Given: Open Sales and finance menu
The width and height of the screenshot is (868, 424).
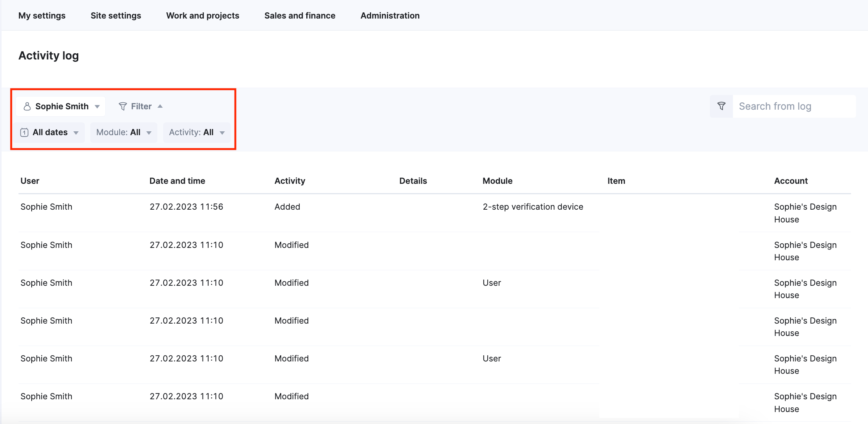Looking at the screenshot, I should point(300,15).
